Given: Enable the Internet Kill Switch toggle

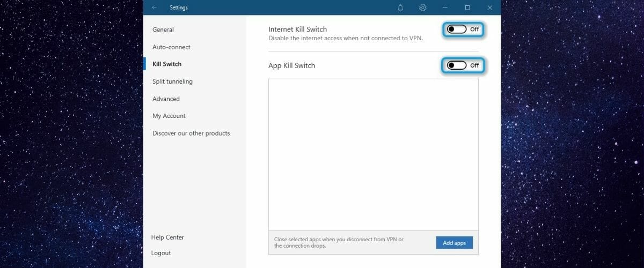Looking at the screenshot, I should (457, 29).
